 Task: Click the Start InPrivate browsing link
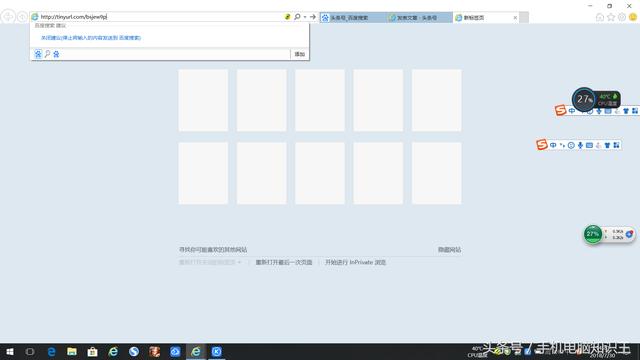[355, 262]
